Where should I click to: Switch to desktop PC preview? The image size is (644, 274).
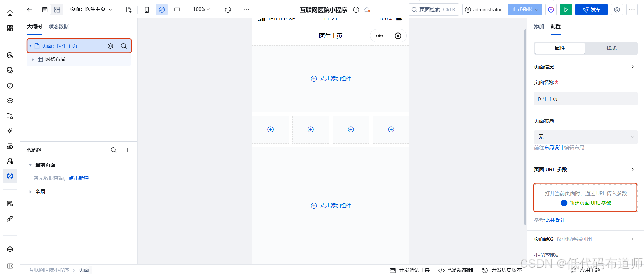[x=177, y=10]
